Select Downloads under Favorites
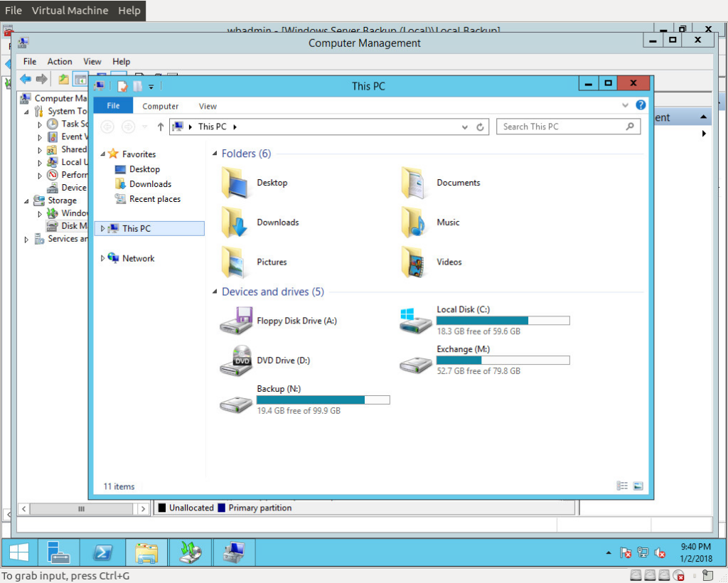Screen dimensions: 728x583 pyautogui.click(x=143, y=184)
